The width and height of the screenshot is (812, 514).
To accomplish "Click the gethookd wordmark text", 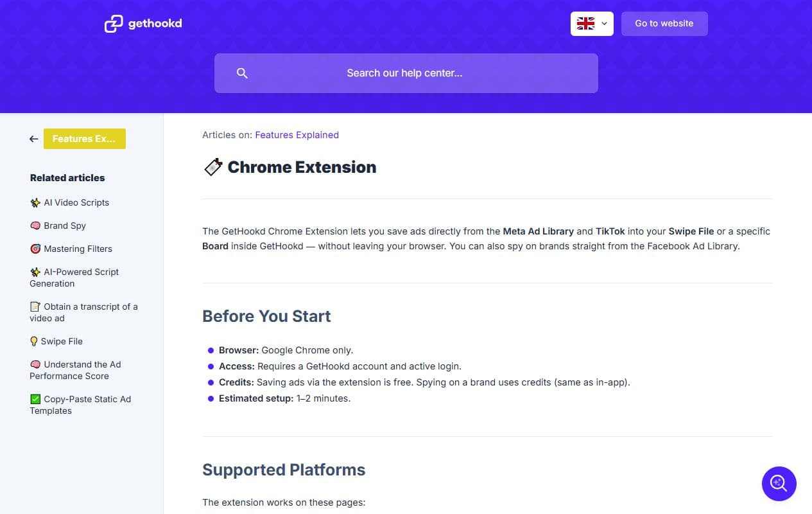I will coord(155,23).
